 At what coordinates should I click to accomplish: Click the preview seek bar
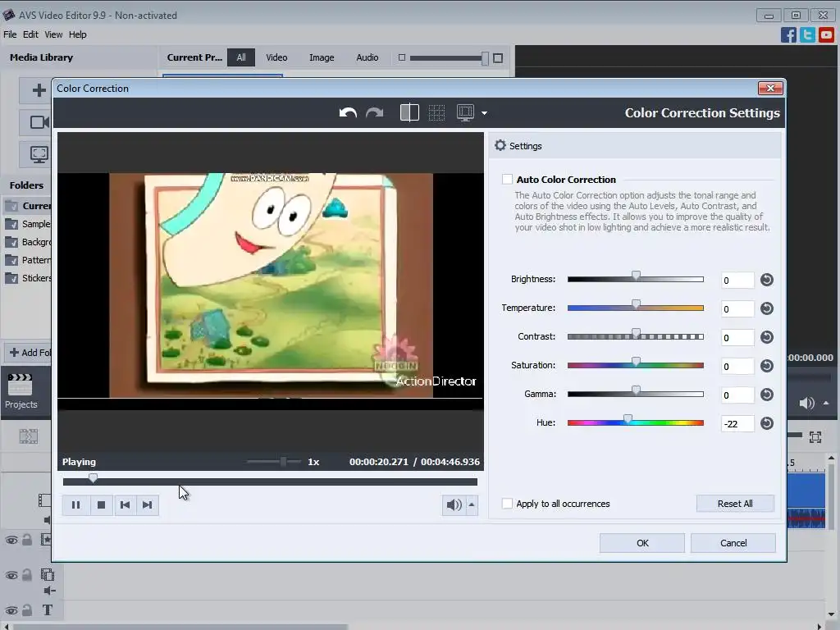point(270,482)
